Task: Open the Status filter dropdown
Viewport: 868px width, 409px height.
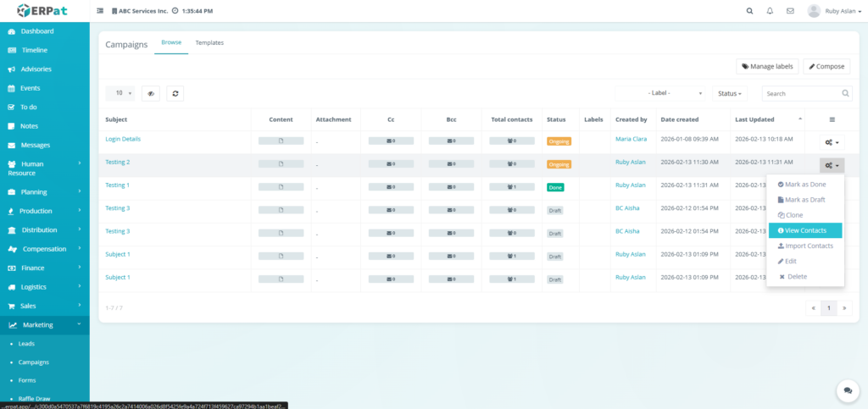Action: pos(730,93)
